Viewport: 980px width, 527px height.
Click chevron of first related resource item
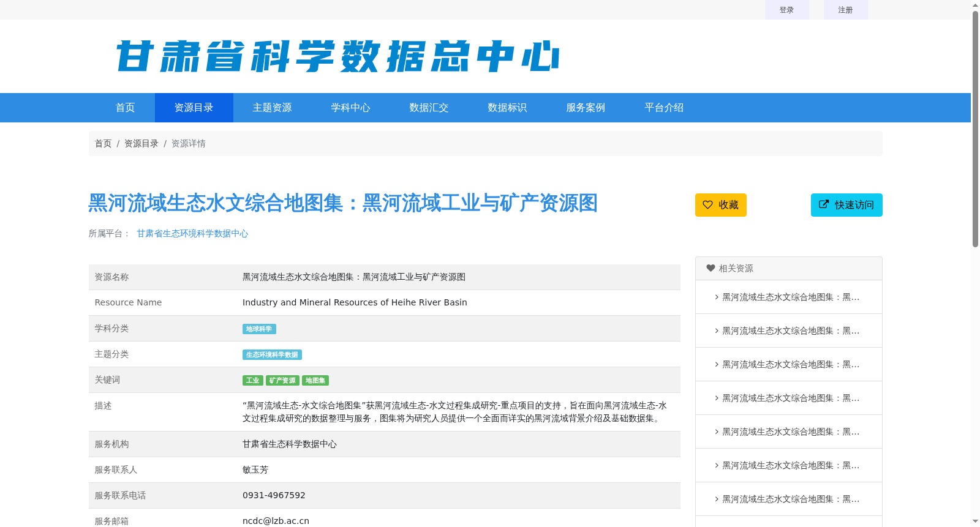[717, 297]
